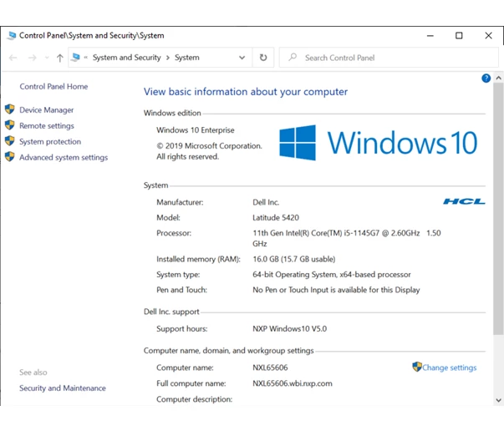
Task: Click the RAM value '16.0 GB (15.7 GB usable)'
Action: coord(294,259)
